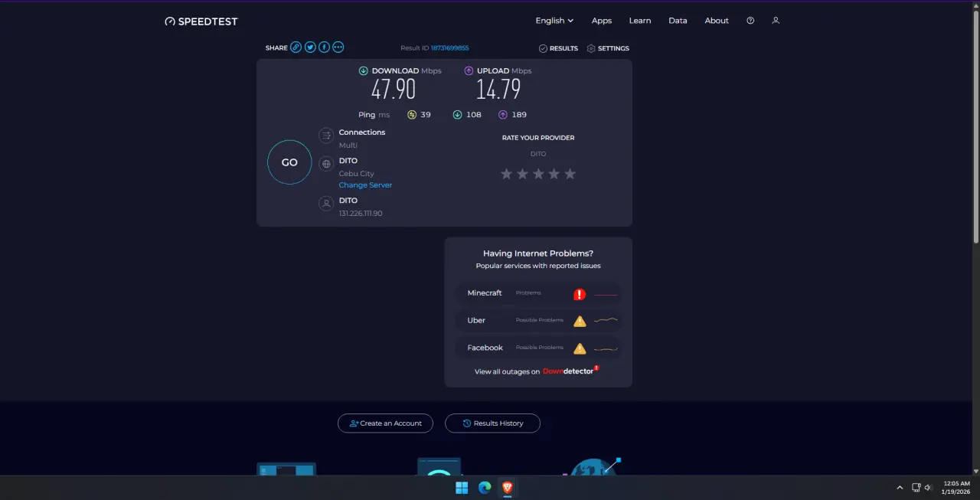Click Create an Account button
This screenshot has height=500, width=980.
(385, 423)
